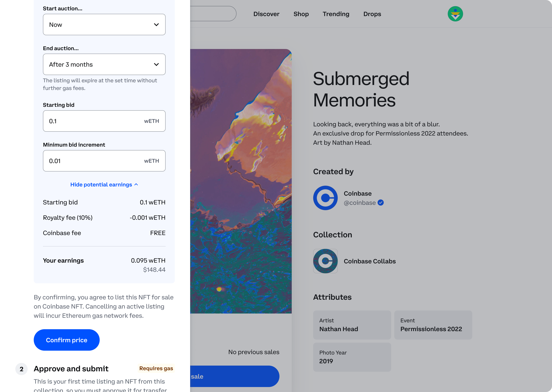The width and height of the screenshot is (552, 392).
Task: Navigate to Drops in top bar
Action: (x=372, y=14)
